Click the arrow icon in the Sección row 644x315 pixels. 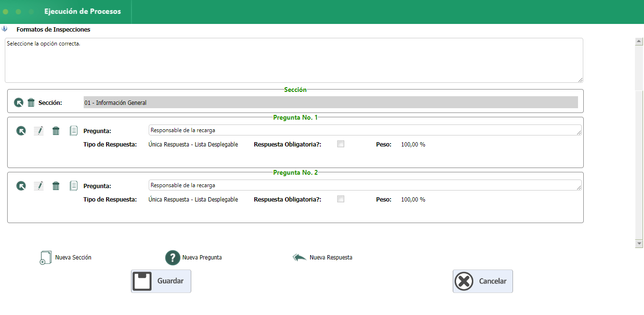(19, 102)
